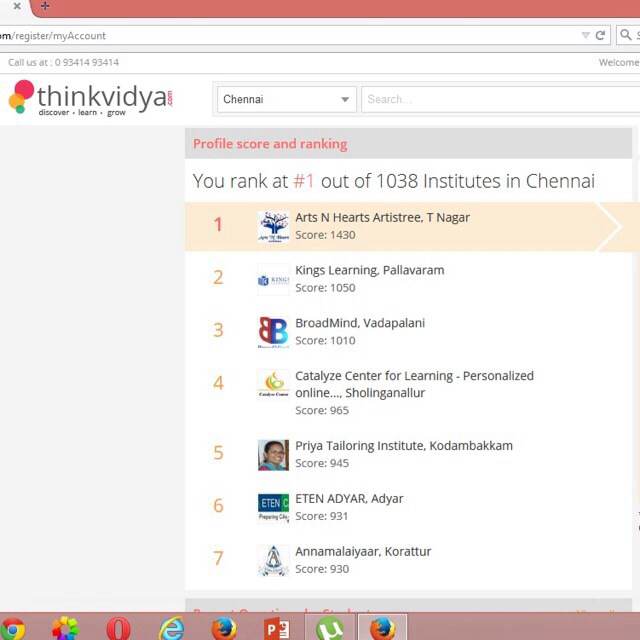
Task: Click 'Score: 945' text
Action: (x=322, y=463)
